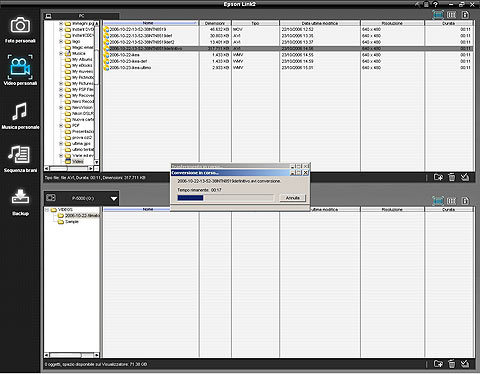Viewport: 480px width, 374px height.
Task: Minimize the Conversione in corso dialog
Action: click(292, 173)
